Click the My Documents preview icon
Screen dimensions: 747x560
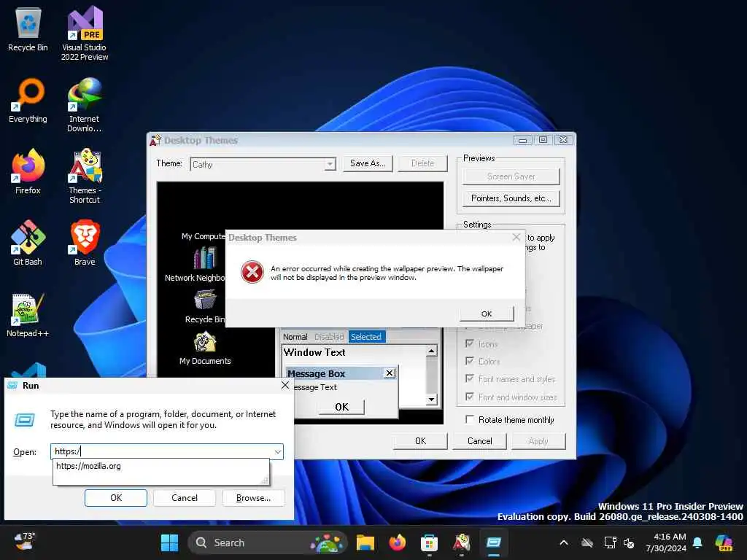205,342
